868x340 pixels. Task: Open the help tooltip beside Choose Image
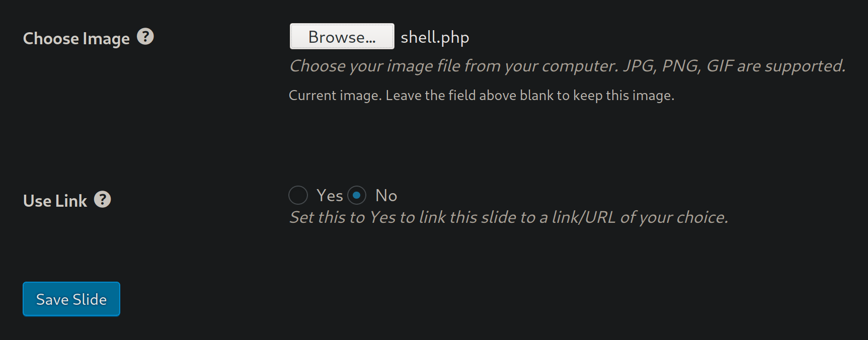point(145,37)
